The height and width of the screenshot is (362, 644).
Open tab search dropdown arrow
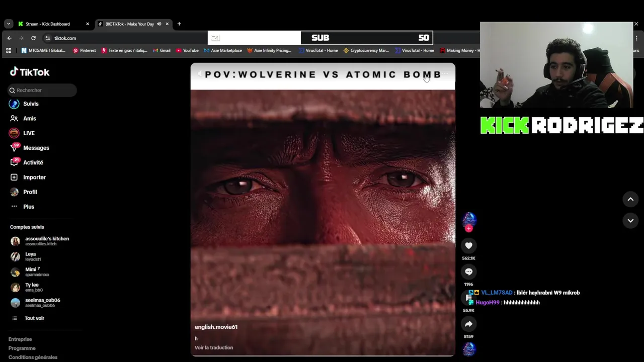click(x=8, y=24)
